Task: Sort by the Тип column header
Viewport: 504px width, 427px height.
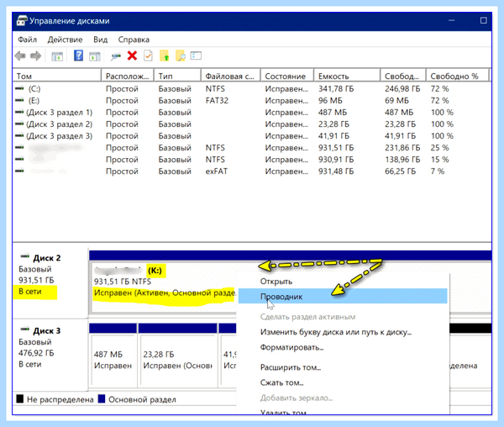Action: coord(177,76)
